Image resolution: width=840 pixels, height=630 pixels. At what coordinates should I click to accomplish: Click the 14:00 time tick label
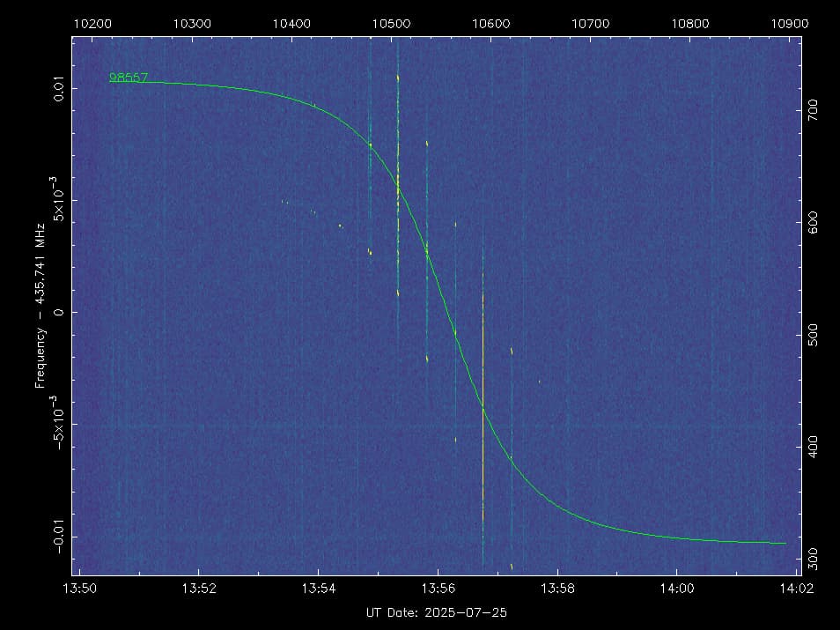click(x=676, y=589)
